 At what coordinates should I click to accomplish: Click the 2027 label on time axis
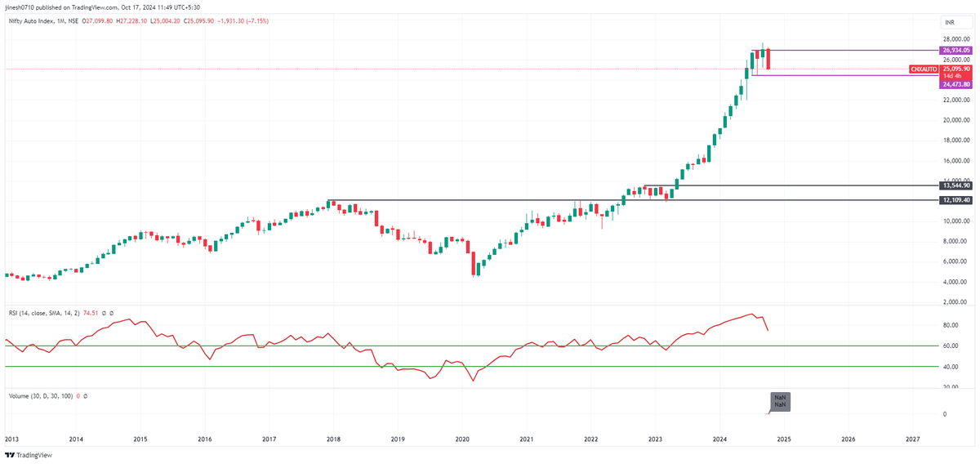pos(913,439)
